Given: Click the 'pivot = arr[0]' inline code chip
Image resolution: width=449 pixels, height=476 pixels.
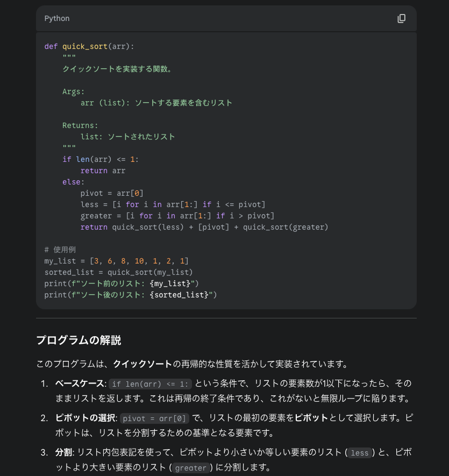Looking at the screenshot, I should click(x=154, y=418).
